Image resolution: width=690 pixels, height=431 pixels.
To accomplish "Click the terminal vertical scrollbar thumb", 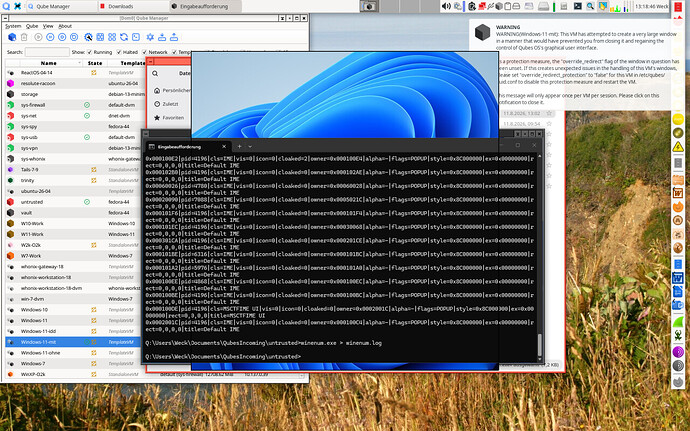I will (x=540, y=345).
